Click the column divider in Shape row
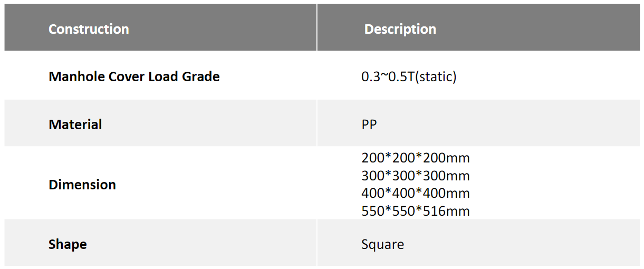Image resolution: width=644 pixels, height=269 pixels. (317, 243)
